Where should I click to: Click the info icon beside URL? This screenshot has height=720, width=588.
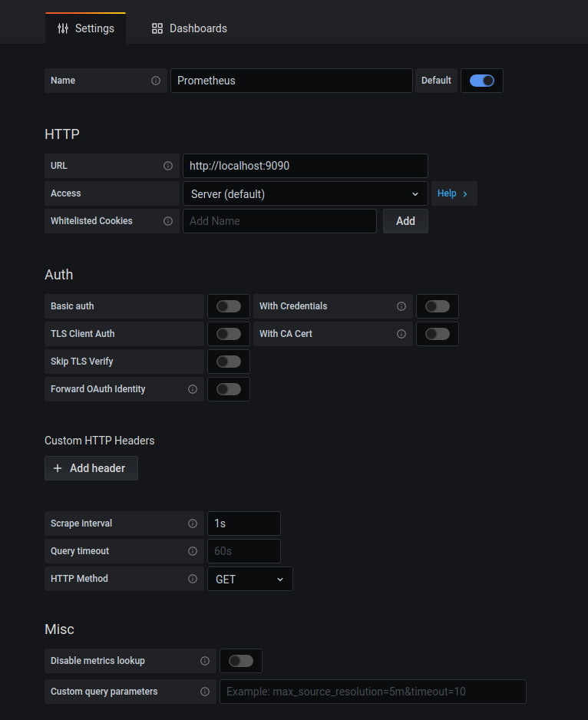pos(168,166)
